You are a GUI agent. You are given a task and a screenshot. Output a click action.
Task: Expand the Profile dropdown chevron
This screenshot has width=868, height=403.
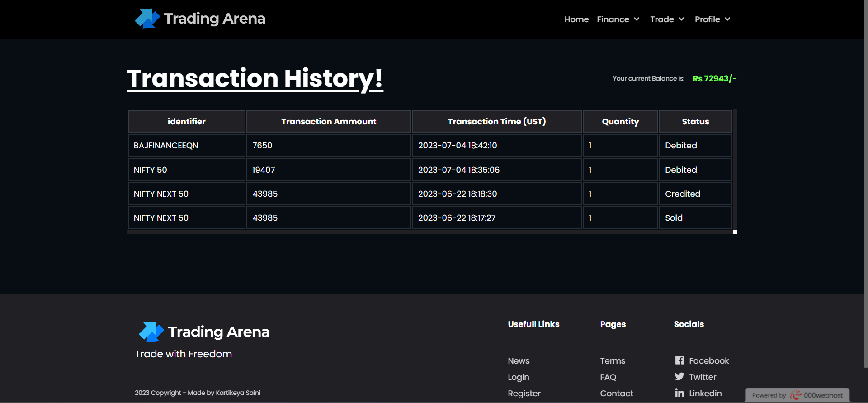click(x=727, y=19)
